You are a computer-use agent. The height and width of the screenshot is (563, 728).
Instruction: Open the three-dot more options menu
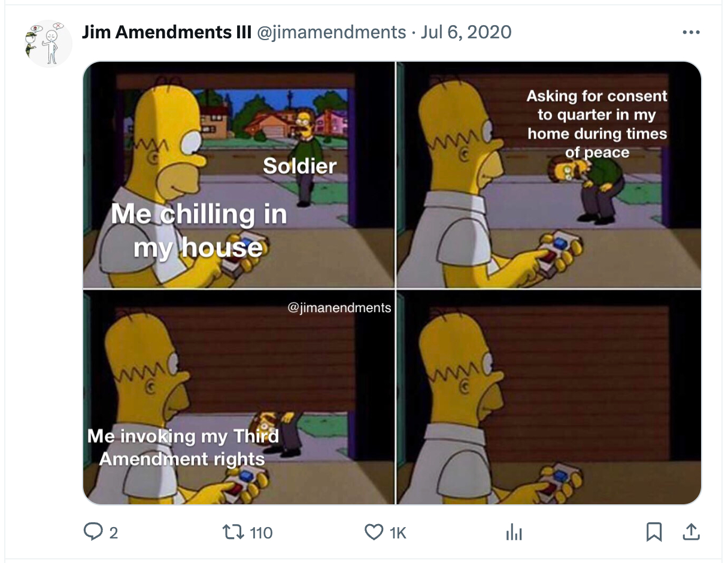691,32
